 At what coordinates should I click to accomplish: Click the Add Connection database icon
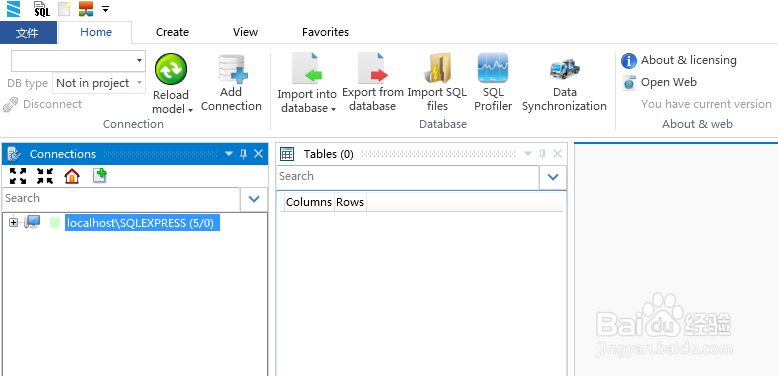pos(232,69)
